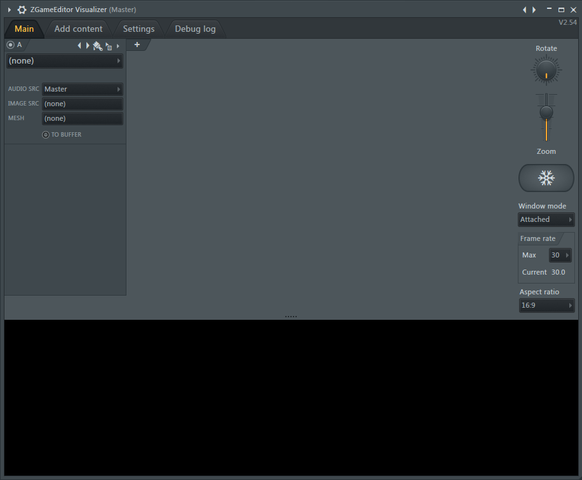Click the IMAGE SRC (none) field
Image resolution: width=582 pixels, height=480 pixels.
point(82,104)
